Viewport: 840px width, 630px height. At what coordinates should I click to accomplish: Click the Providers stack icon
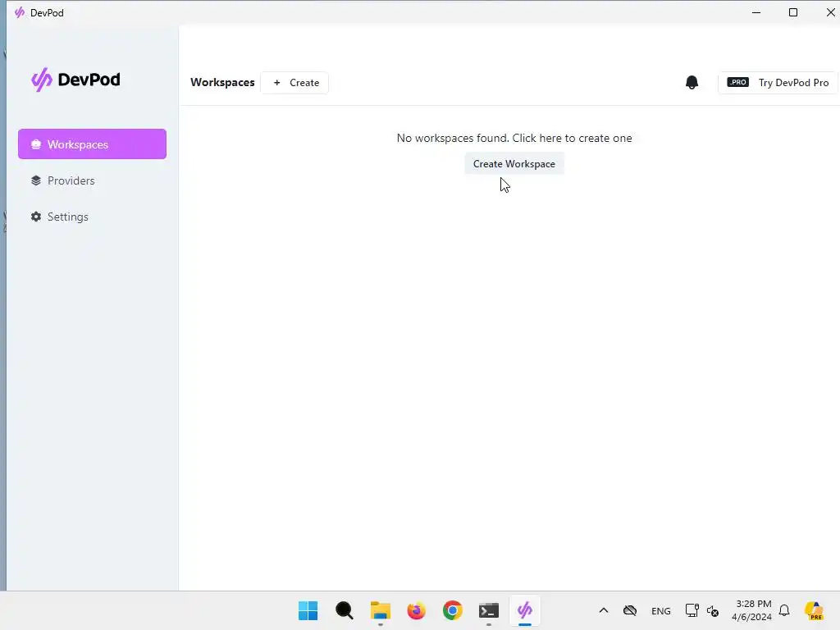pyautogui.click(x=36, y=180)
